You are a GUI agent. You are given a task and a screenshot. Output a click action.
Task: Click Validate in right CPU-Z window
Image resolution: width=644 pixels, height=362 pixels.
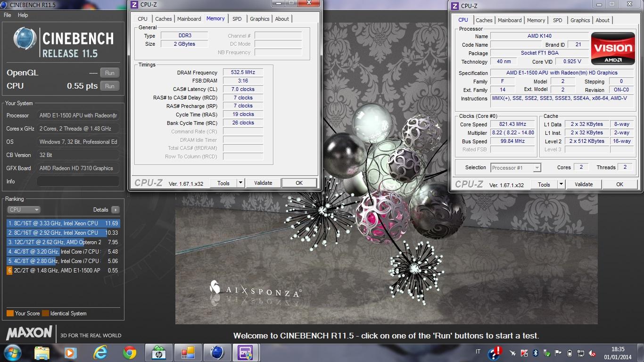[x=584, y=184]
